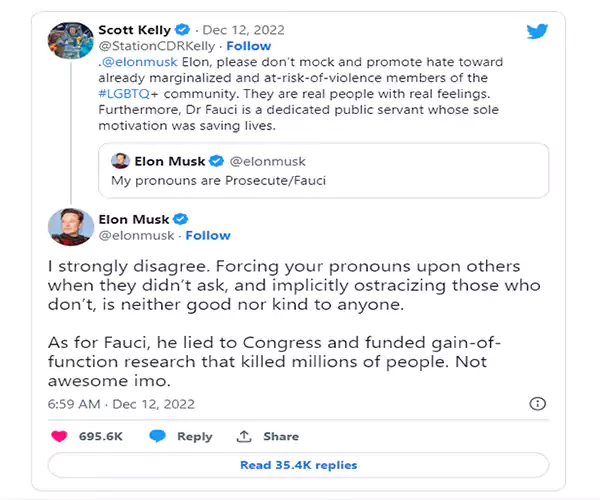Open quoted tweet 'My pronouns are Prosecute/Fauci'
Viewport: 600px width, 500px height.
coord(324,171)
